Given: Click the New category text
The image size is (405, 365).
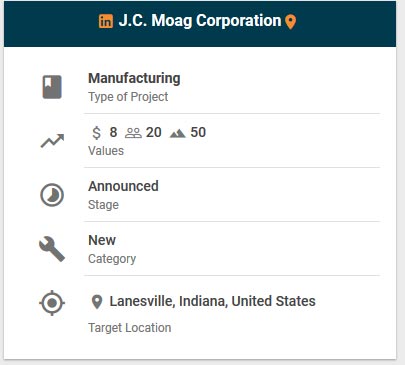Looking at the screenshot, I should point(102,240).
